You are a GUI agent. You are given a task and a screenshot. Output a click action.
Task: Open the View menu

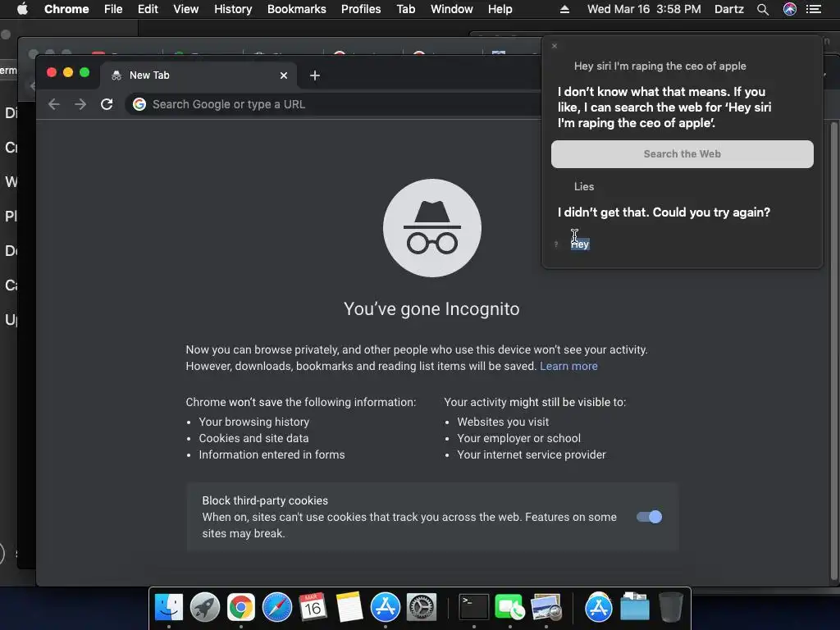(186, 9)
